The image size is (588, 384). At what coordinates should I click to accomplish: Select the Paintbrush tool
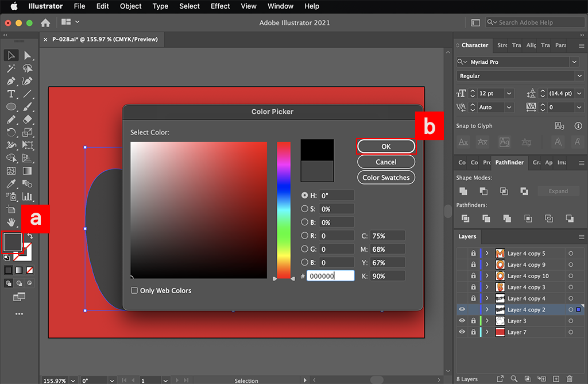click(28, 106)
